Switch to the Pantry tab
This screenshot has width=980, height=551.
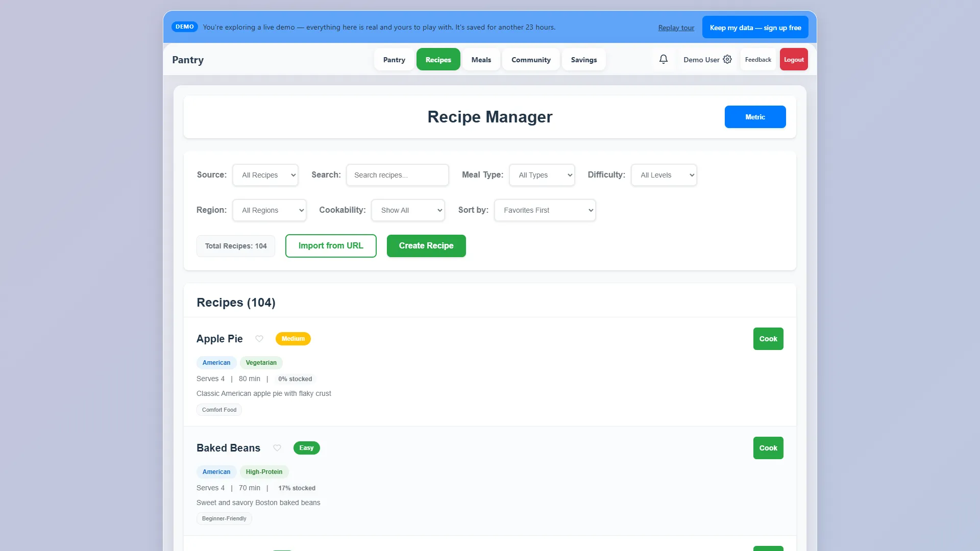394,60
